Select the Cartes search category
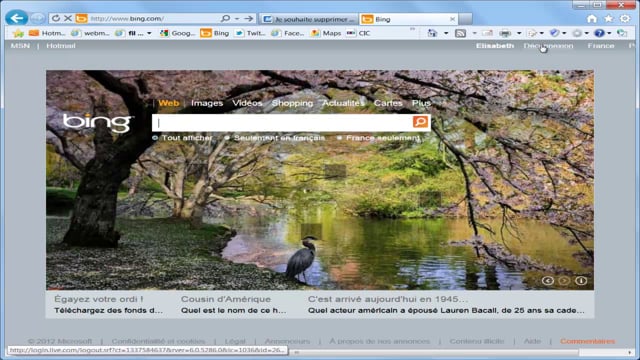The height and width of the screenshot is (360, 640). coord(388,103)
